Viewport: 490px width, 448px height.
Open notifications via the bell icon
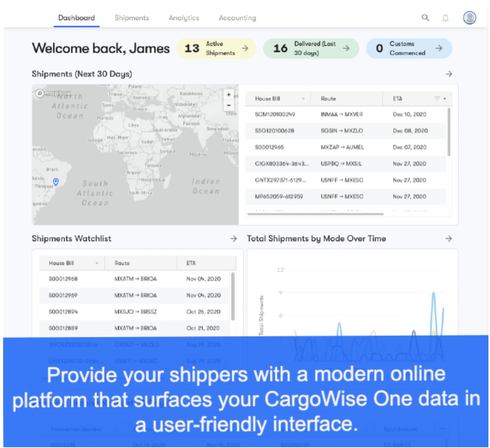point(445,18)
